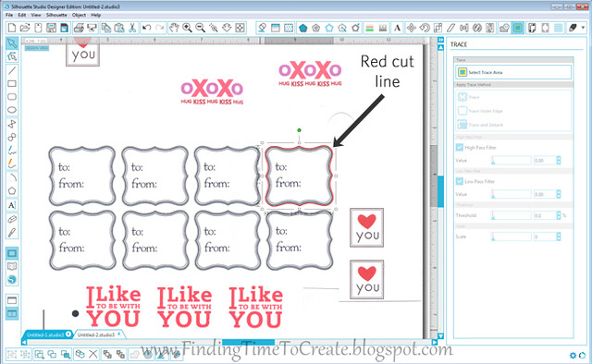Open preferences gear icon at bottom right
This screenshot has height=364, width=592.
(x=573, y=355)
